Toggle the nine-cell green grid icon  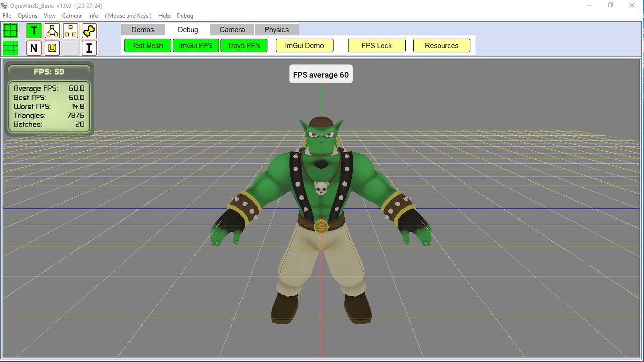(11, 48)
